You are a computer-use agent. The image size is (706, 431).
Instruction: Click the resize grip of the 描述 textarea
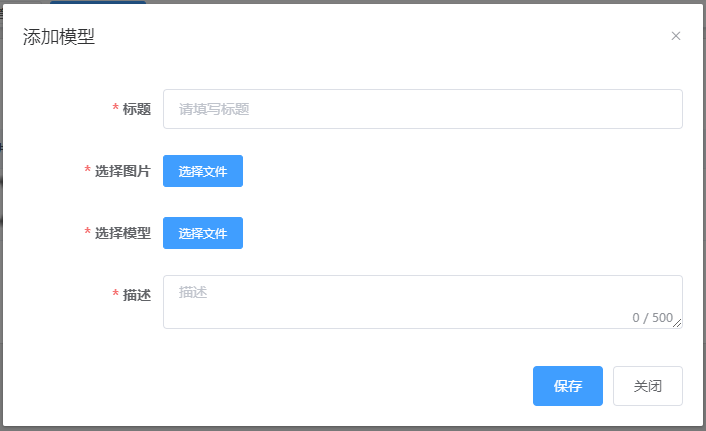point(677,323)
